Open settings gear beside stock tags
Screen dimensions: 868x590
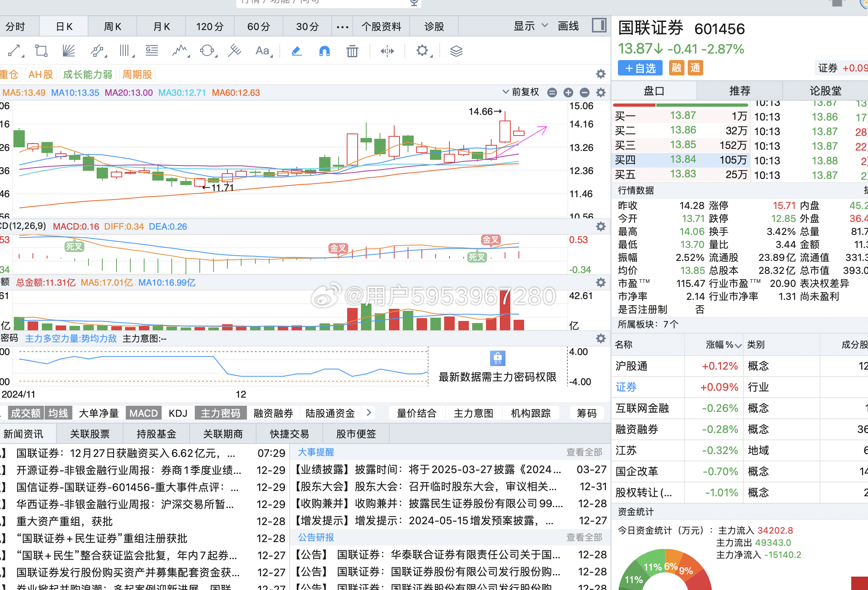[x=600, y=74]
